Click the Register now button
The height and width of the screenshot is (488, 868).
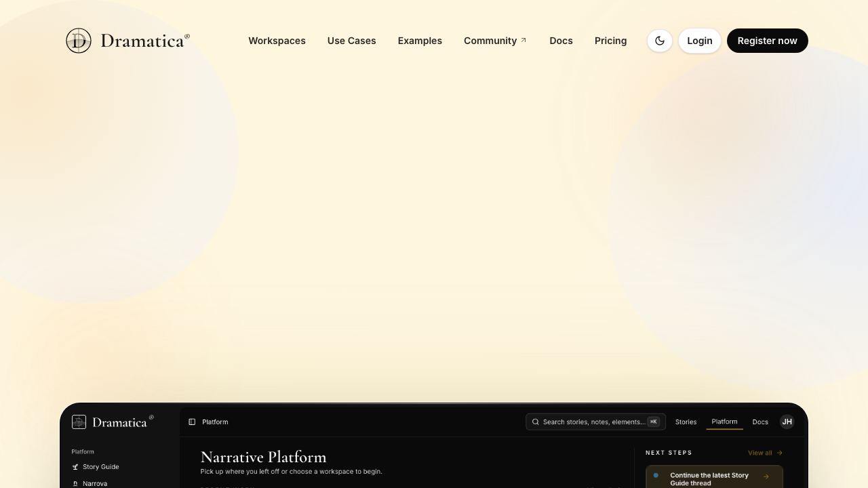768,41
